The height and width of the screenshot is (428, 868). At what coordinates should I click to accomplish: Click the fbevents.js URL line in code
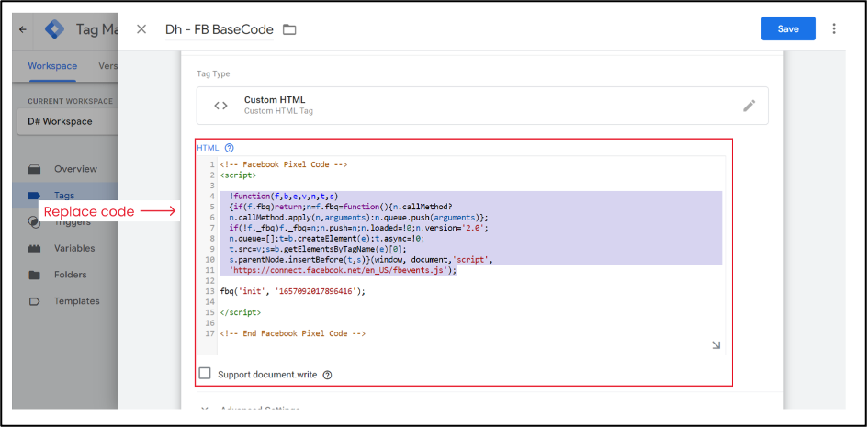(344, 270)
